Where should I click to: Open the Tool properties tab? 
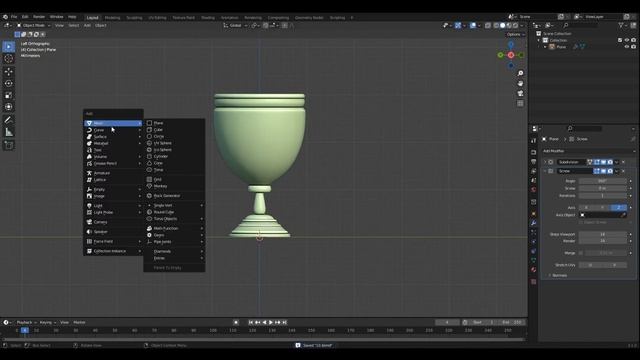point(533,140)
